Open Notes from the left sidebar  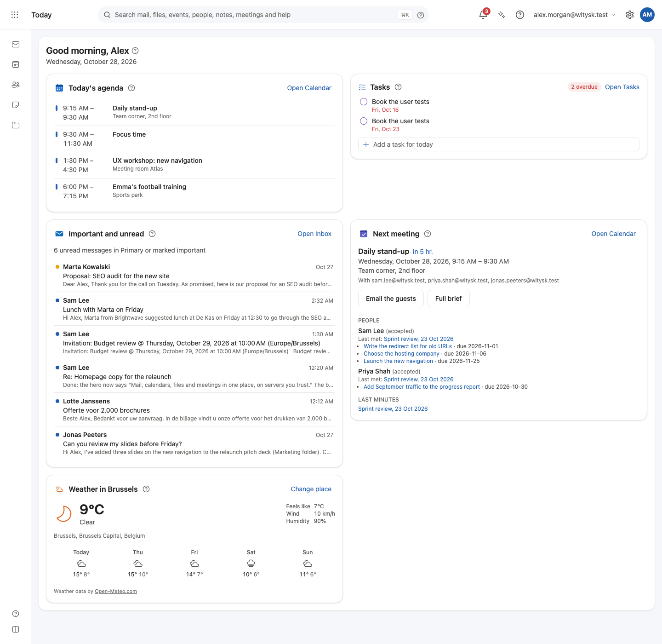click(16, 105)
